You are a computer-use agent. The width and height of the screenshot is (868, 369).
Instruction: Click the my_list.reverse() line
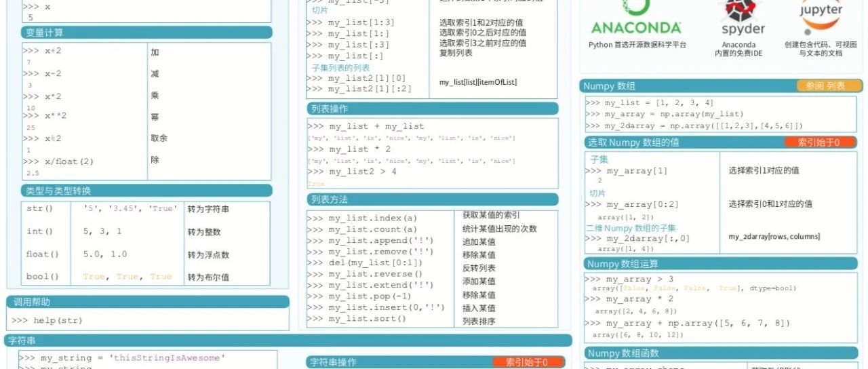tap(364, 274)
